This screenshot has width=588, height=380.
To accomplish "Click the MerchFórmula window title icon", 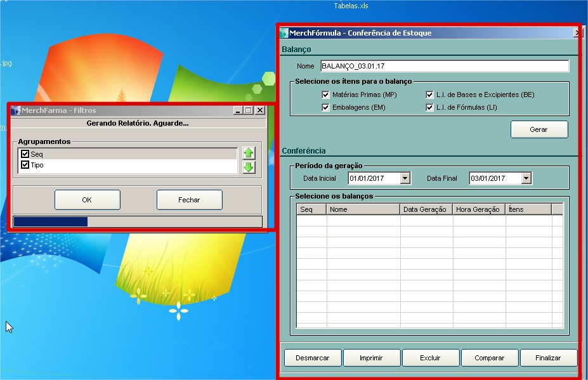I will [x=284, y=33].
